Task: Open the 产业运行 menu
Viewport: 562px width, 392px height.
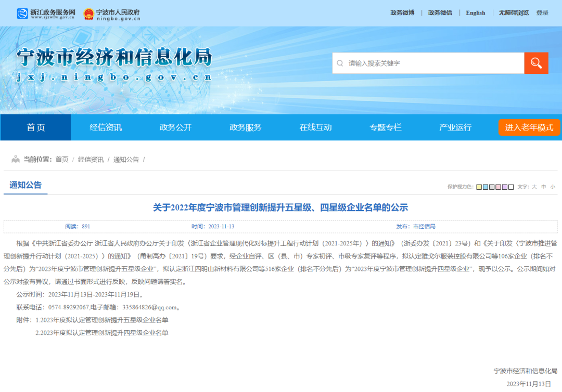Action: tap(454, 127)
